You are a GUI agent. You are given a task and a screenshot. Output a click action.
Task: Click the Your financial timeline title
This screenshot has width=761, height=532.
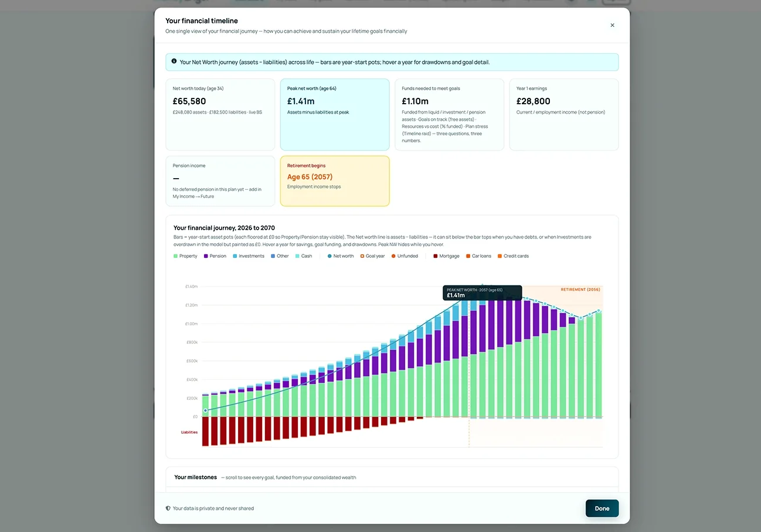click(202, 21)
